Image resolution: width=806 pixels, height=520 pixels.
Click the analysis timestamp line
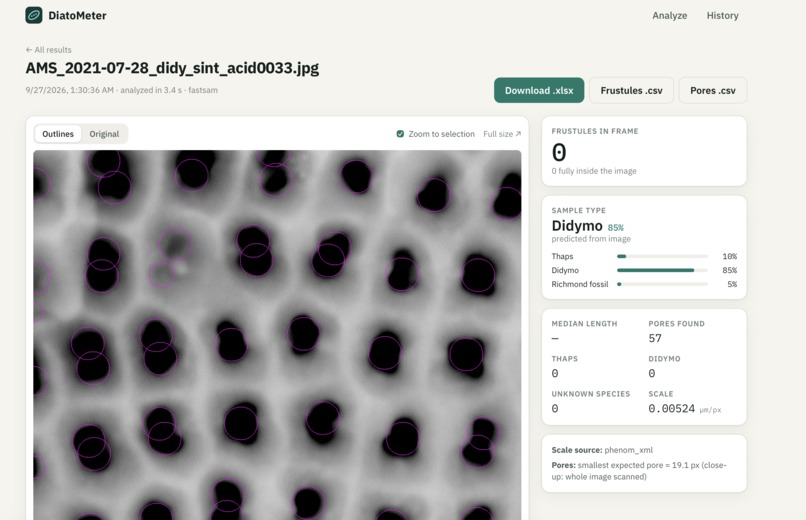pyautogui.click(x=121, y=90)
